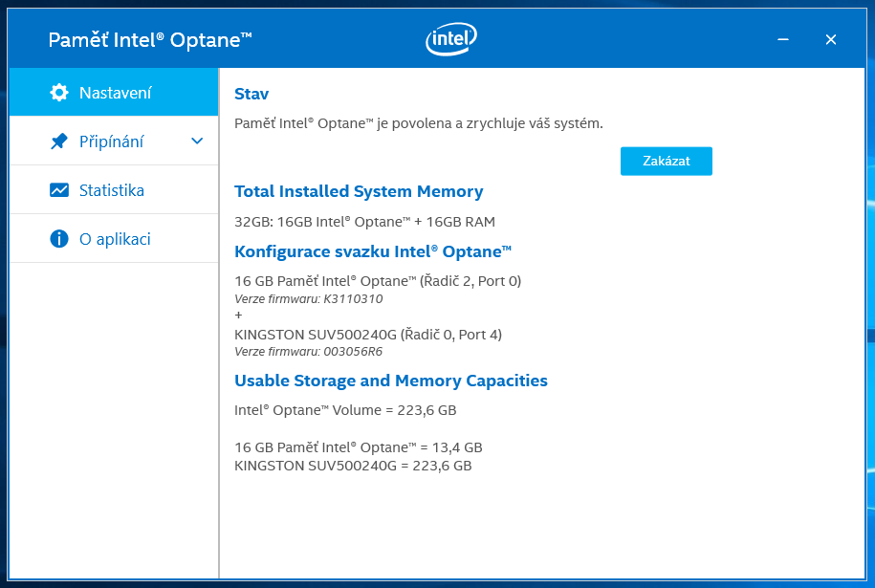Click the Konfigurace svazku Intel Optane heading
875x588 pixels.
click(x=373, y=251)
